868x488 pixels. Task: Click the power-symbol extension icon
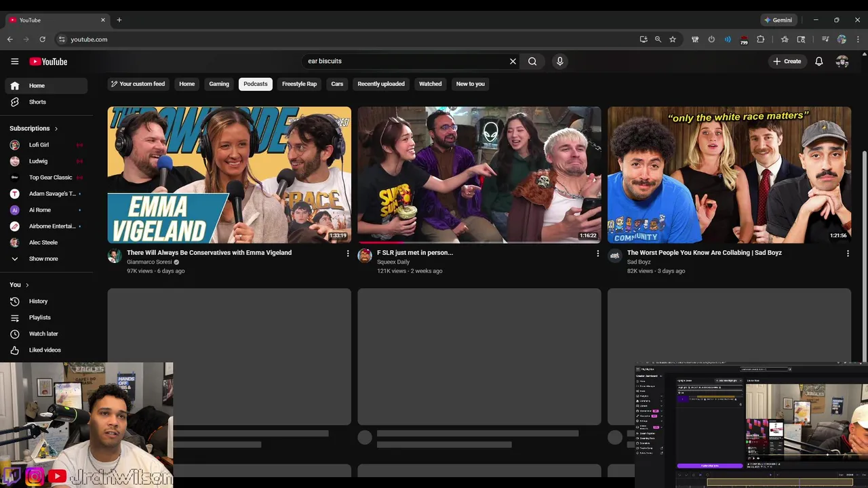click(711, 39)
